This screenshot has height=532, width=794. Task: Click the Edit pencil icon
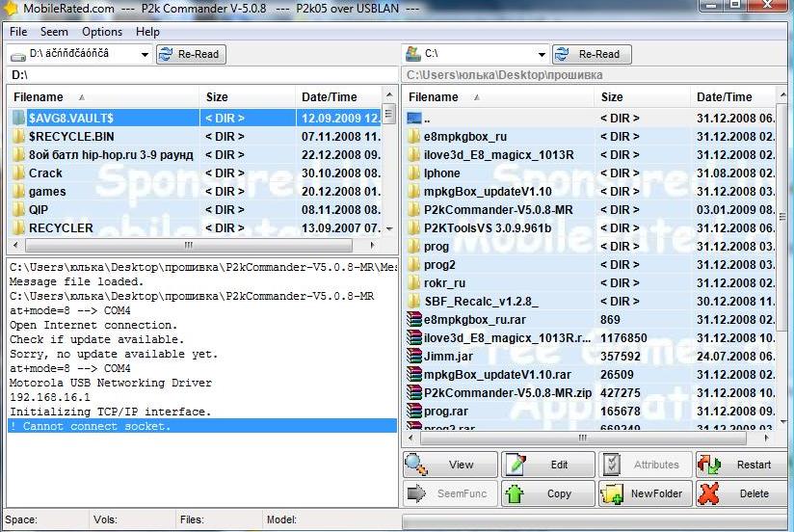pyautogui.click(x=516, y=465)
